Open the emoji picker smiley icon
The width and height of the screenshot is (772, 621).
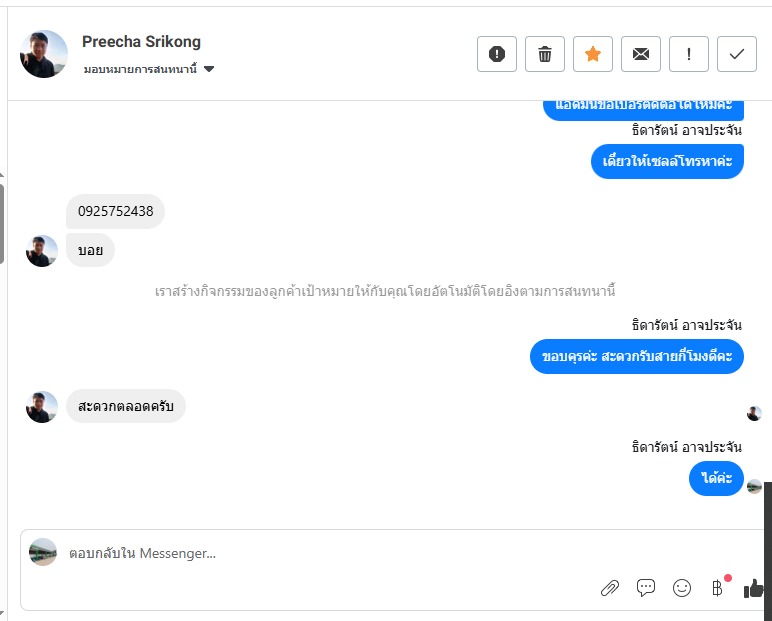pyautogui.click(x=682, y=588)
